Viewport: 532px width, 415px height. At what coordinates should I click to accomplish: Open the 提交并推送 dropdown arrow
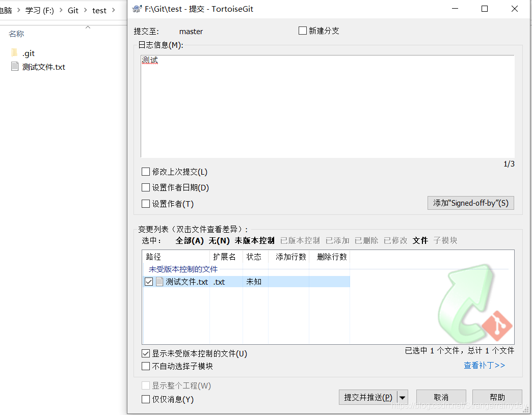tap(402, 397)
